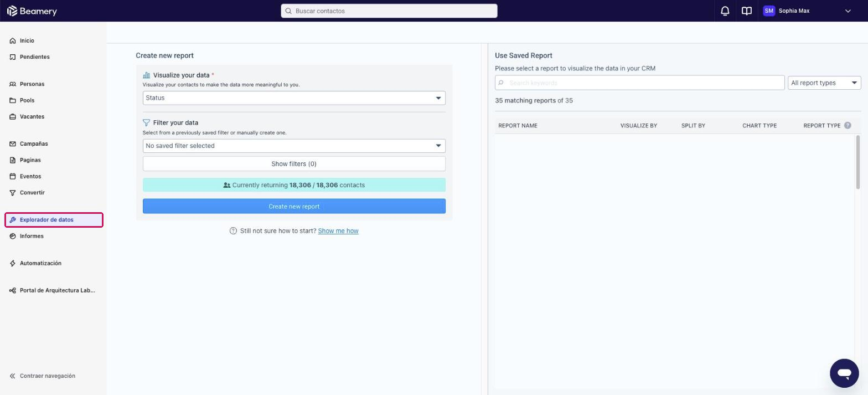The height and width of the screenshot is (395, 868).
Task: Click the 35 matching reports text
Action: tap(534, 101)
